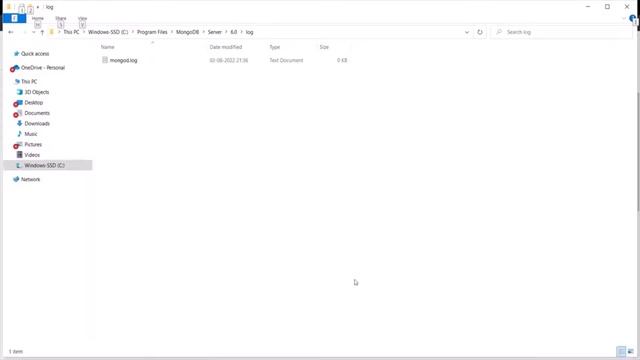Screen dimensions: 640x360
Task: Go up one folder level arrow
Action: (x=42, y=32)
